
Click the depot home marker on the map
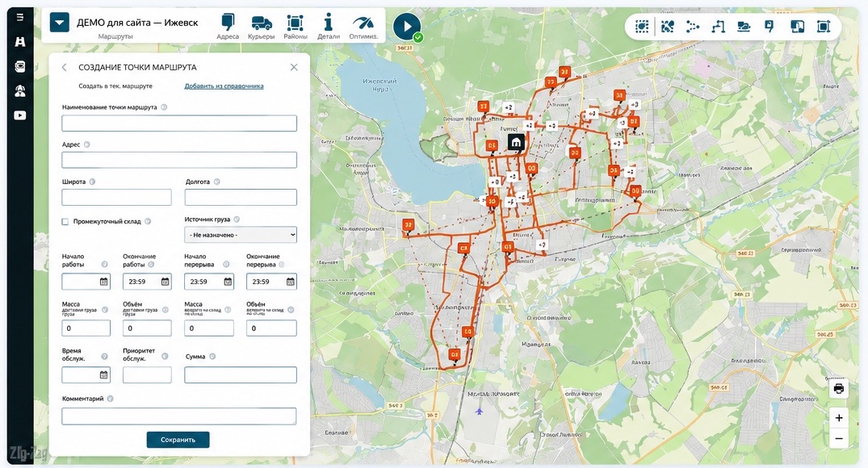pyautogui.click(x=516, y=142)
